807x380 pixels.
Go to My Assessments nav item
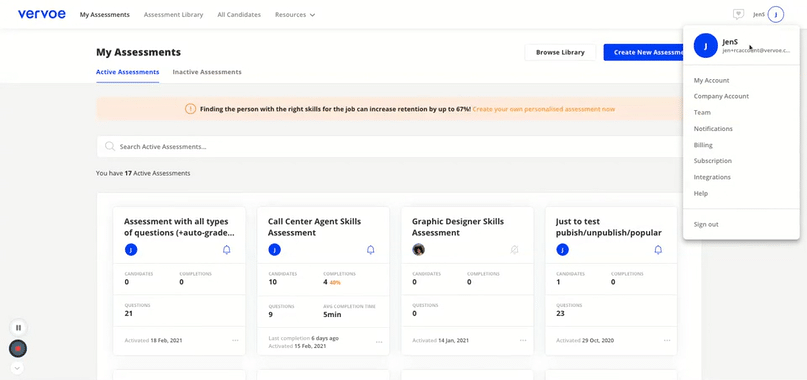104,15
